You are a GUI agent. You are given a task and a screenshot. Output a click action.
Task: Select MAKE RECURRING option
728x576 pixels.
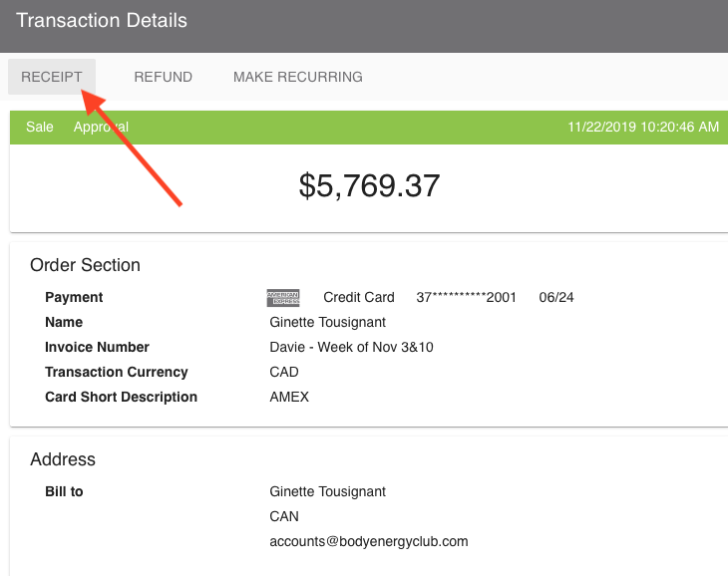tap(297, 77)
